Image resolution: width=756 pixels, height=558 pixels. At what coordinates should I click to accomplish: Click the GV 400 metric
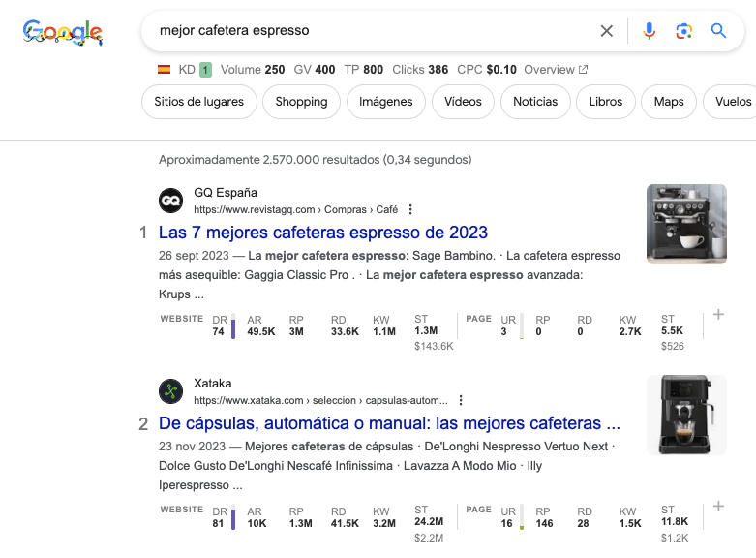pyautogui.click(x=315, y=70)
